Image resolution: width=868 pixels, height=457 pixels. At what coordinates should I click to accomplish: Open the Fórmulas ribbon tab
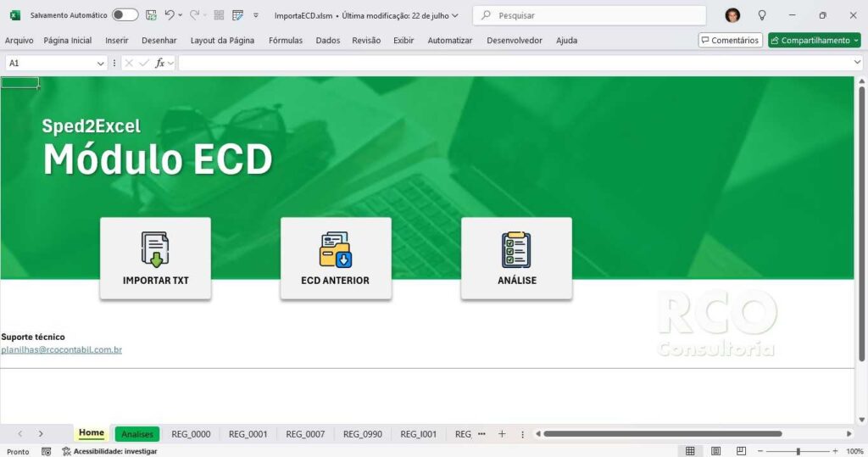(x=286, y=41)
